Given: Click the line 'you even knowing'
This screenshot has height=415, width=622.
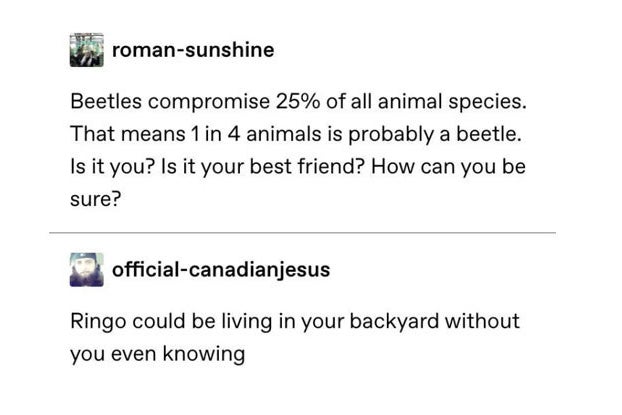Looking at the screenshot, I should click(x=157, y=354).
